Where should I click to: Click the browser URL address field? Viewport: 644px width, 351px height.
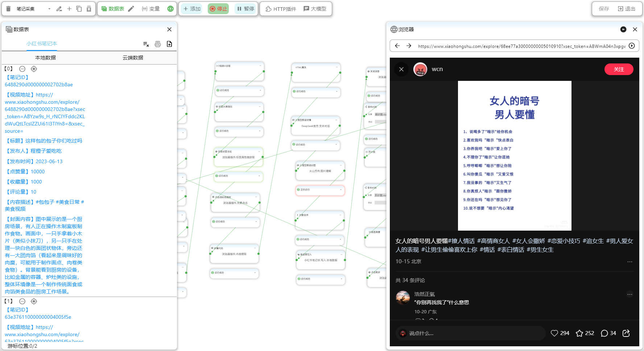click(x=521, y=46)
